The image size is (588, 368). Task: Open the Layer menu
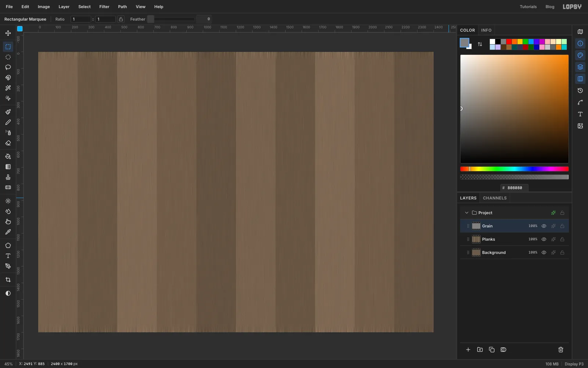(x=64, y=7)
